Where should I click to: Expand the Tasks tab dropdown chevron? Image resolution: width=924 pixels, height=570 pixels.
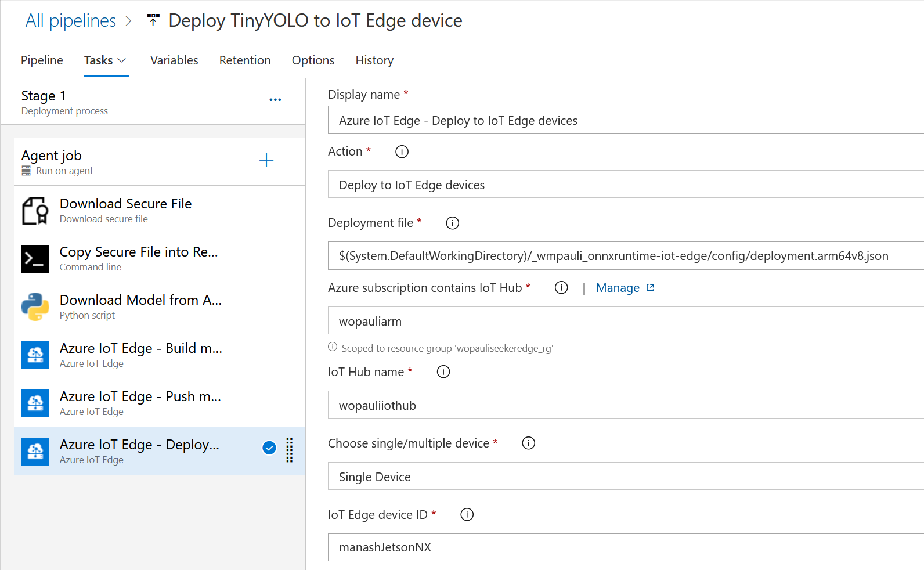click(x=122, y=60)
